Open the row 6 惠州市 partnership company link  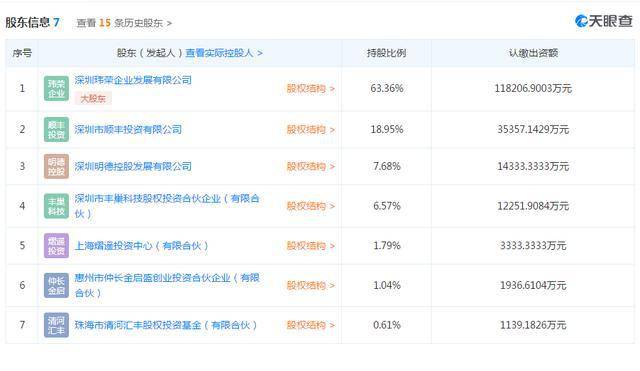pyautogui.click(x=167, y=285)
